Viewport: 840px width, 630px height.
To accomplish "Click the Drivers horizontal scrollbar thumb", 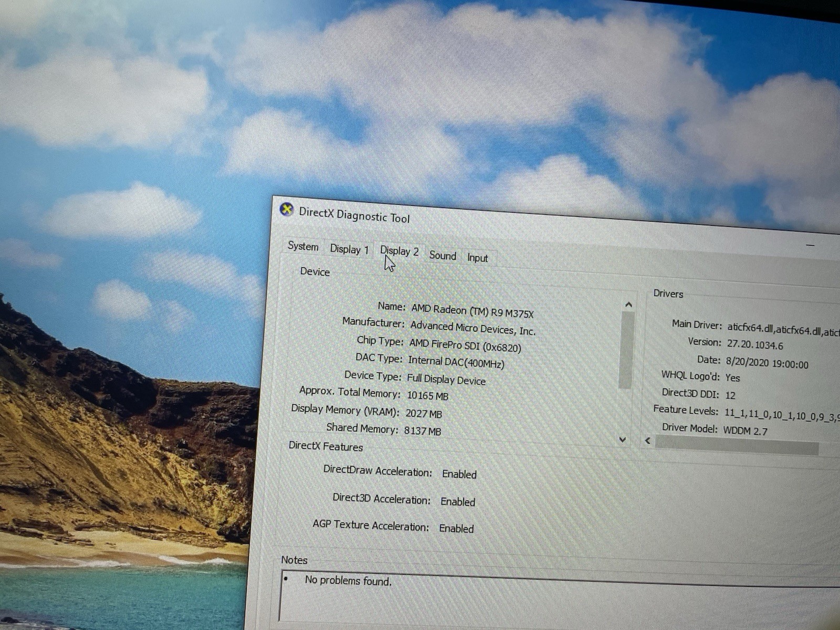I will pos(737,445).
